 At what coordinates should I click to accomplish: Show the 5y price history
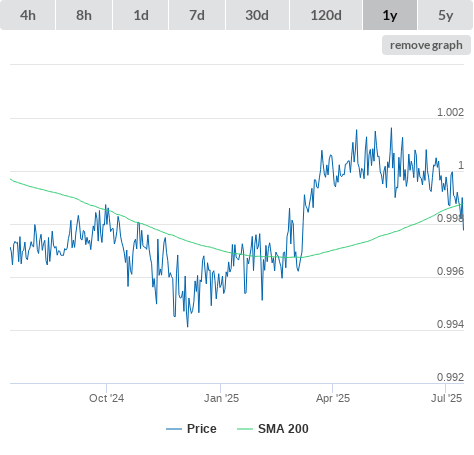click(x=446, y=15)
